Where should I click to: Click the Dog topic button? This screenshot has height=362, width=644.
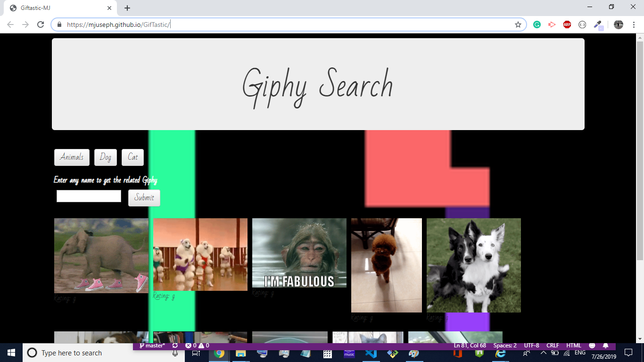click(x=106, y=157)
